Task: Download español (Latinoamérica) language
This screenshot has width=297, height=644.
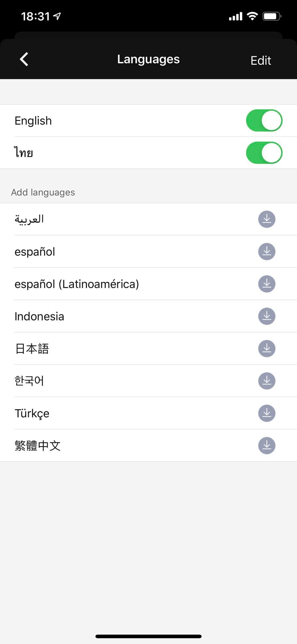Action: [x=267, y=284]
